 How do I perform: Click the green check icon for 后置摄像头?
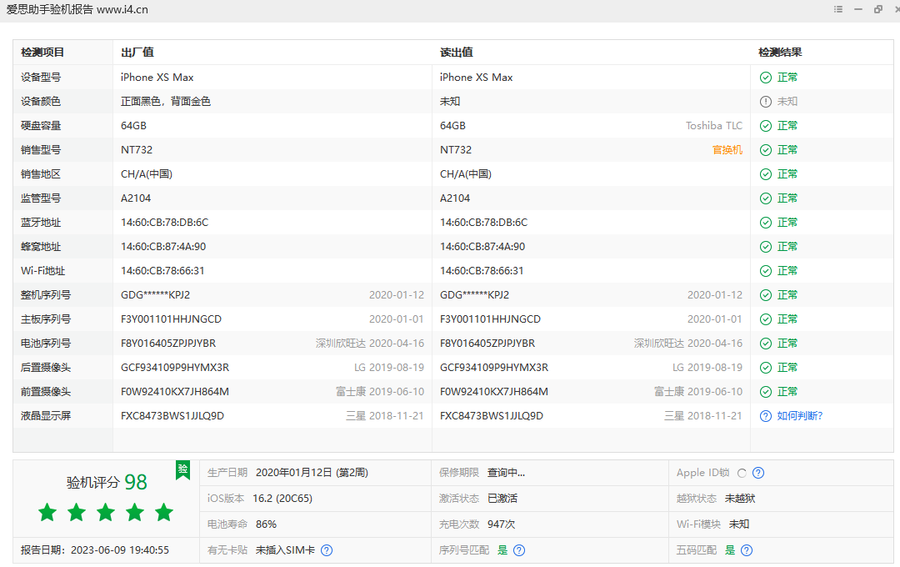click(766, 368)
